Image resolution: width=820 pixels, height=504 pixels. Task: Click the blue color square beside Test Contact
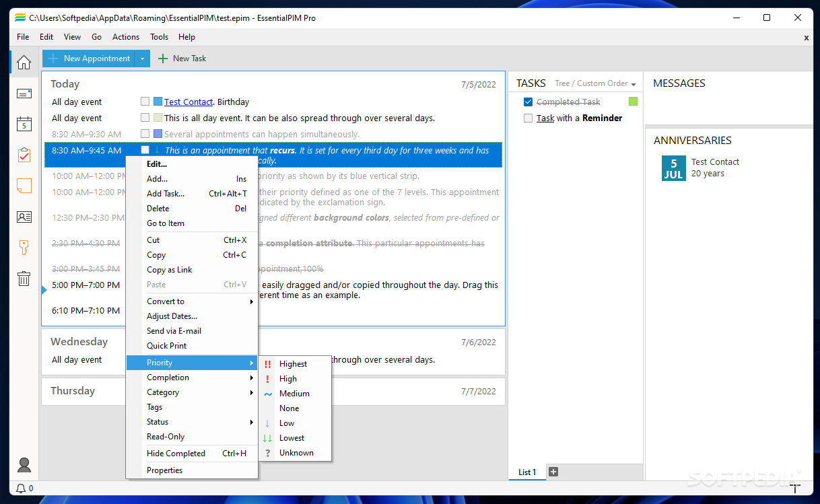coord(158,102)
